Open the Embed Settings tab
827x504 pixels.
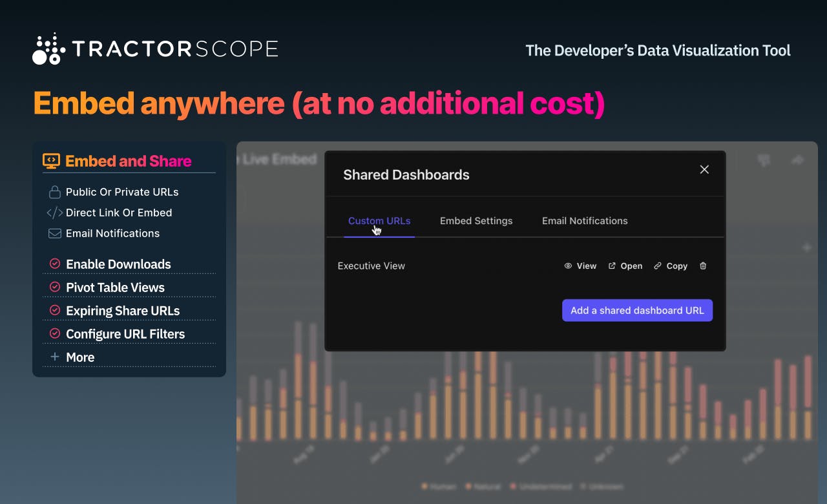(x=476, y=221)
